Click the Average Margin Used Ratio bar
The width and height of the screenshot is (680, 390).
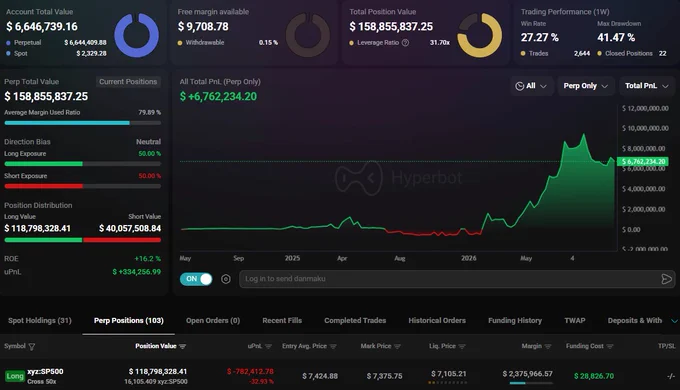[82, 123]
